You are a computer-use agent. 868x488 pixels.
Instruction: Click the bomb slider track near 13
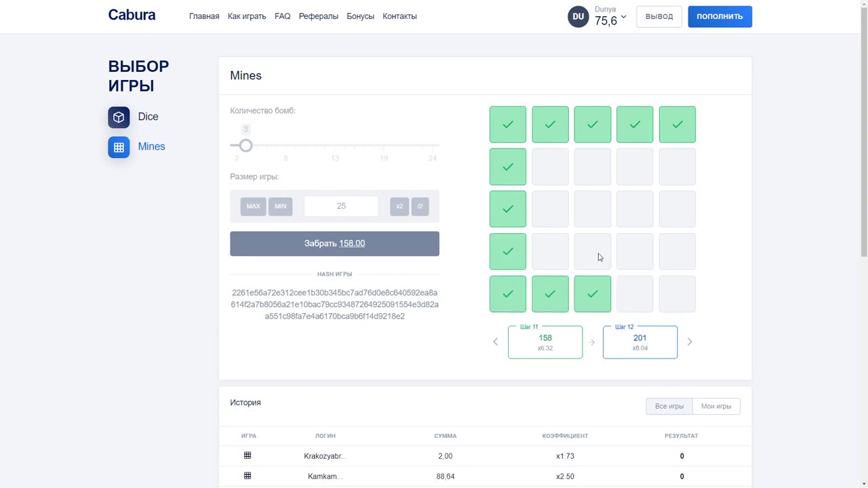click(334, 146)
